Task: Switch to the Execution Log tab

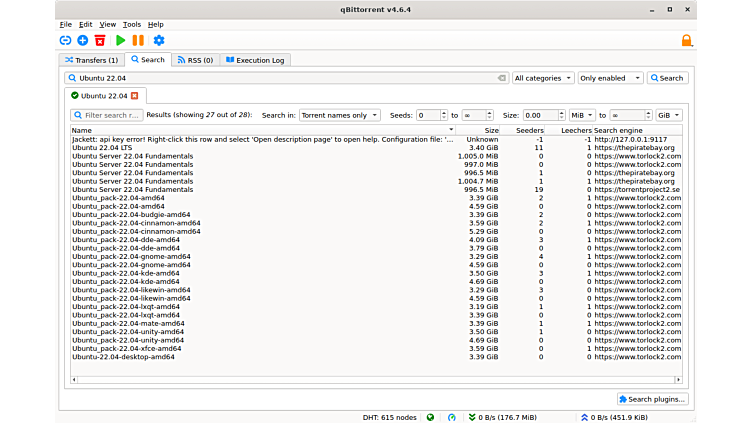Action: click(x=255, y=60)
